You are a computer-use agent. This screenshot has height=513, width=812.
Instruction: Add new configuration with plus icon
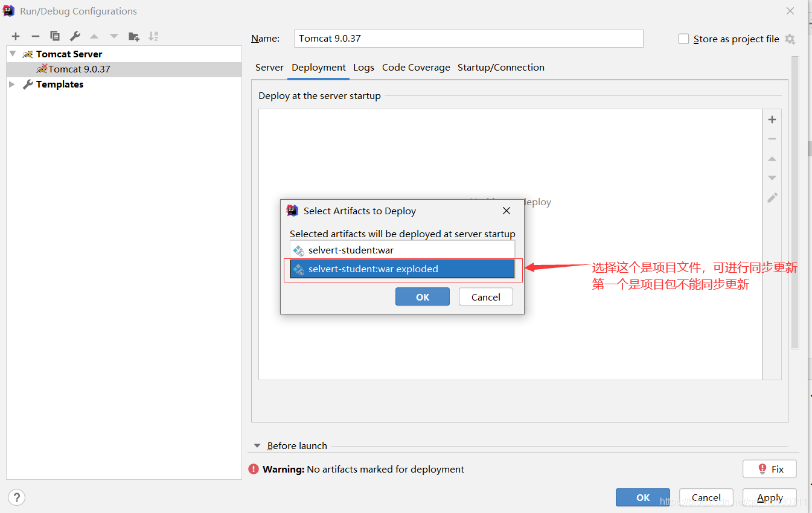16,36
